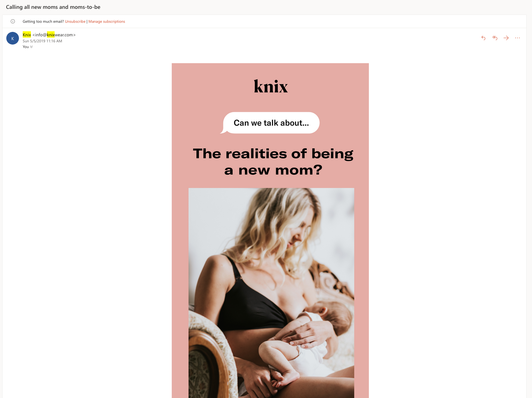Click the realities of being a new mom headline
532x398 pixels.
click(273, 162)
